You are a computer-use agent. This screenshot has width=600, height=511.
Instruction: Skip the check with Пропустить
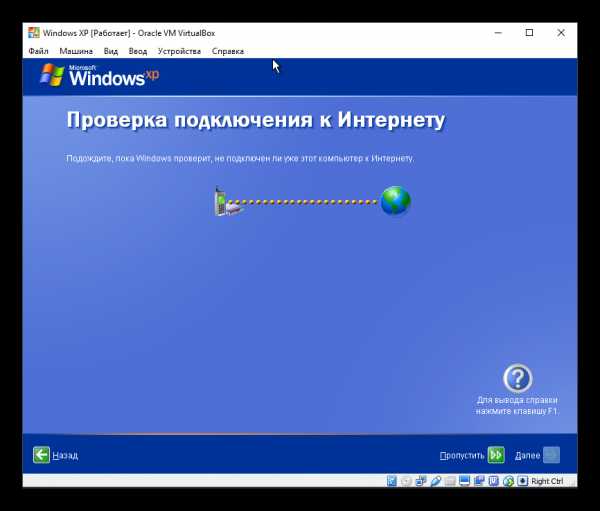[462, 455]
